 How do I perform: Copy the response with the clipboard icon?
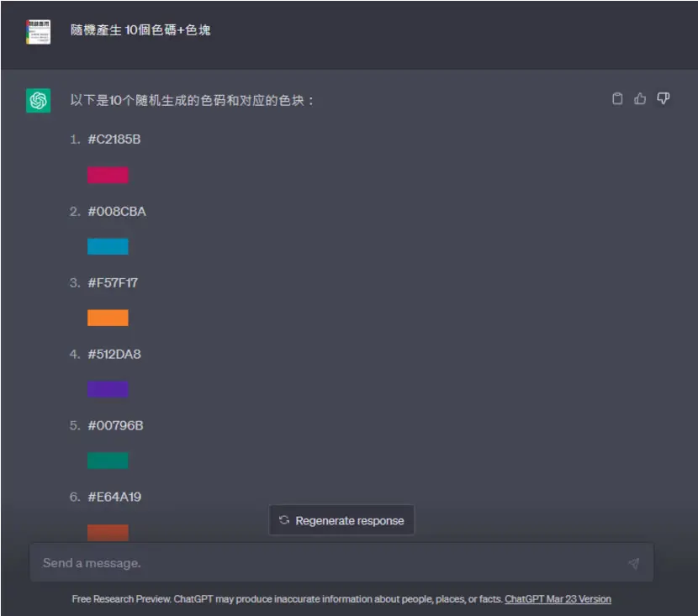(617, 98)
